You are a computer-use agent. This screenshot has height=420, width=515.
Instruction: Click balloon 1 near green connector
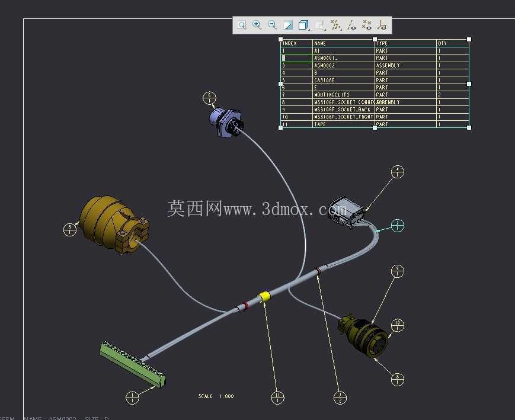point(132,398)
